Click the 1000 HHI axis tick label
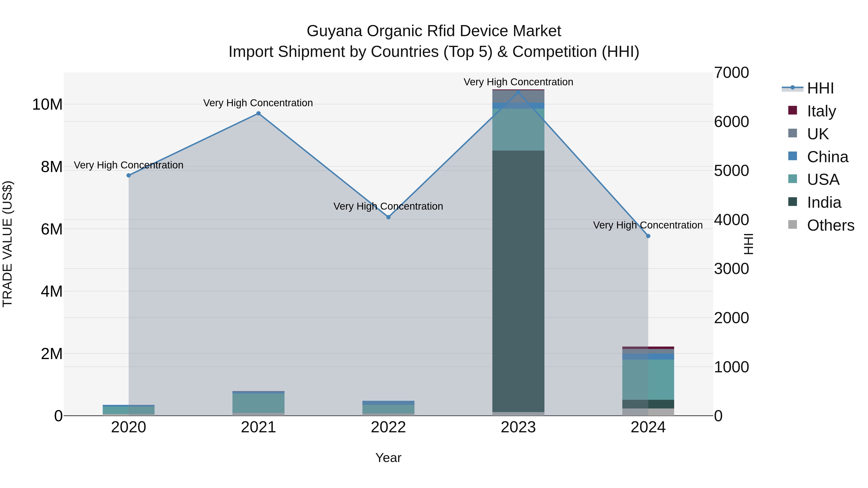 coord(732,367)
